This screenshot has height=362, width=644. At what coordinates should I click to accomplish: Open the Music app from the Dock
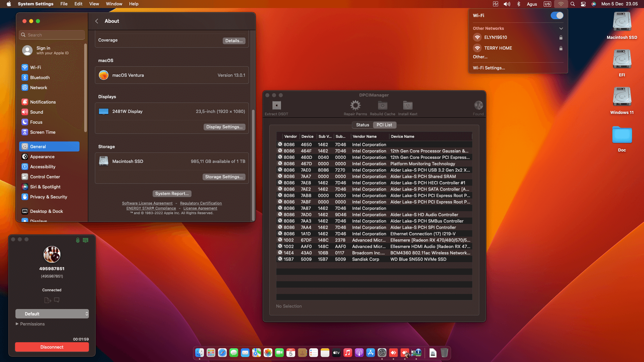pyautogui.click(x=348, y=353)
